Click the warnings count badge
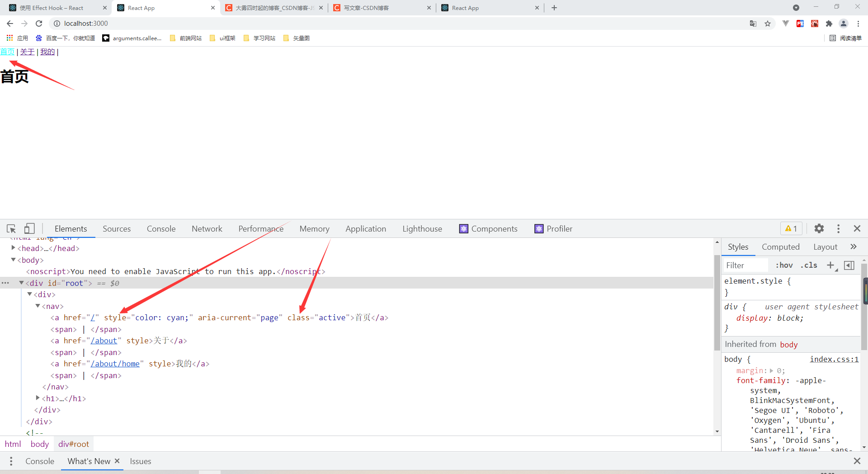Viewport: 868px width, 474px height. (x=791, y=229)
